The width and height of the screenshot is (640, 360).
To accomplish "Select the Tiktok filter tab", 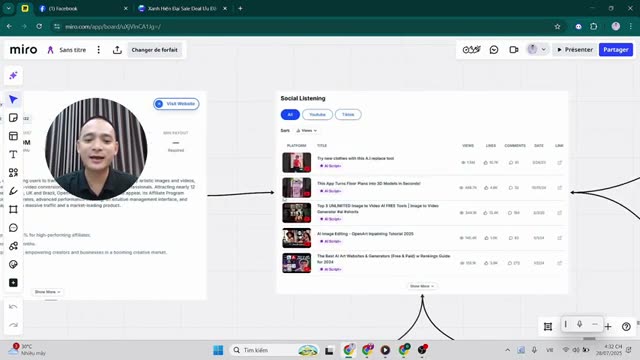I will 348,115.
